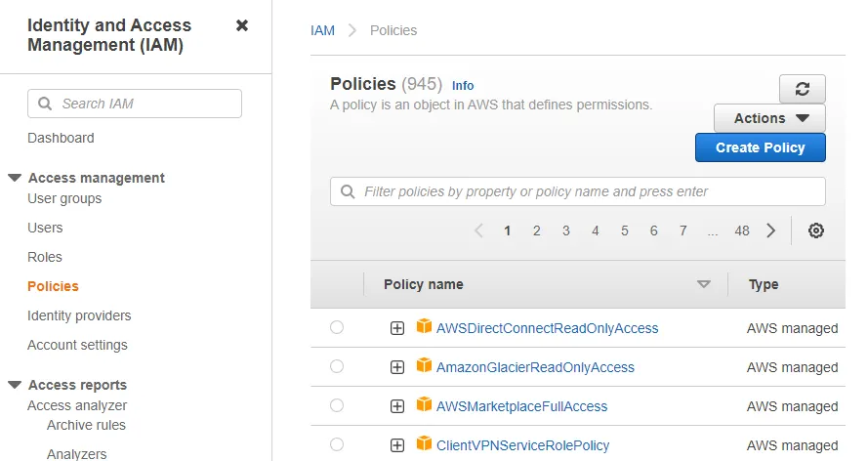Expand the AmazonGlacierReadOnlyAccess policy row
This screenshot has height=461, width=868.
[x=397, y=367]
